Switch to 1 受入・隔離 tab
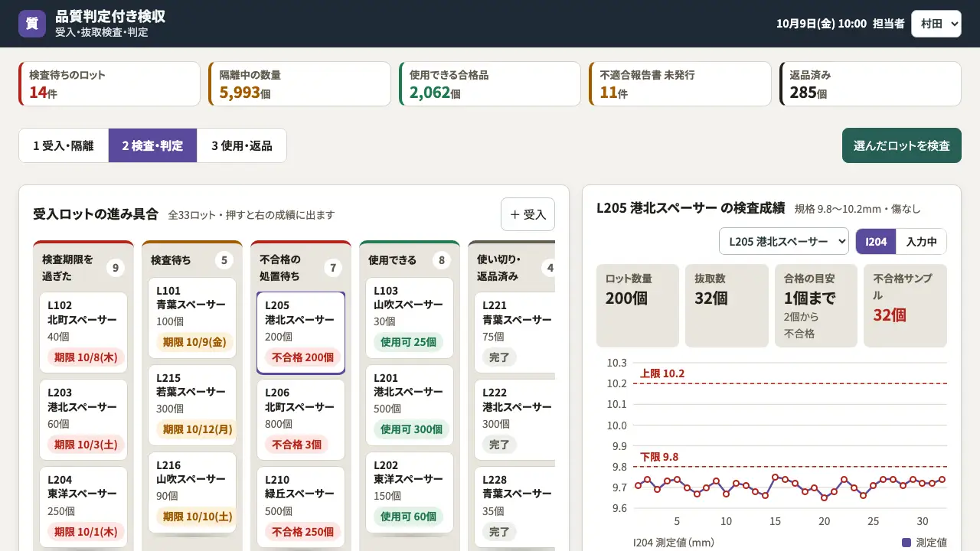This screenshot has width=980, height=551. coord(64,145)
